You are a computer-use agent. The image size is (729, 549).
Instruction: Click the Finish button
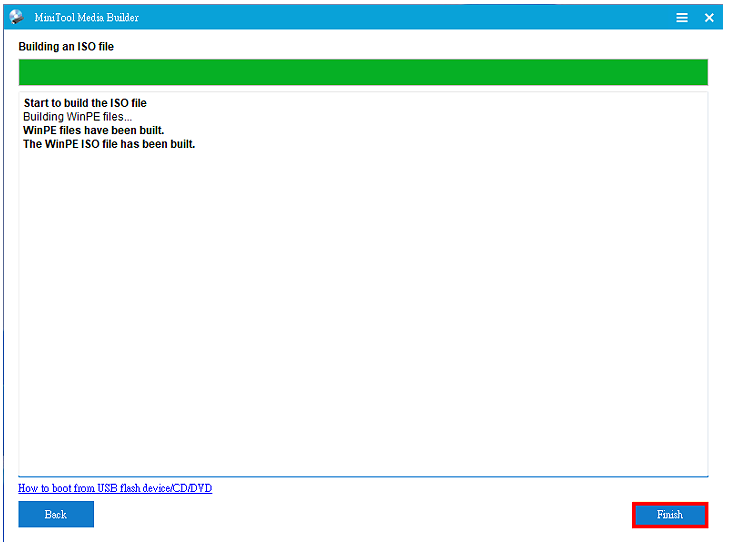coord(669,515)
